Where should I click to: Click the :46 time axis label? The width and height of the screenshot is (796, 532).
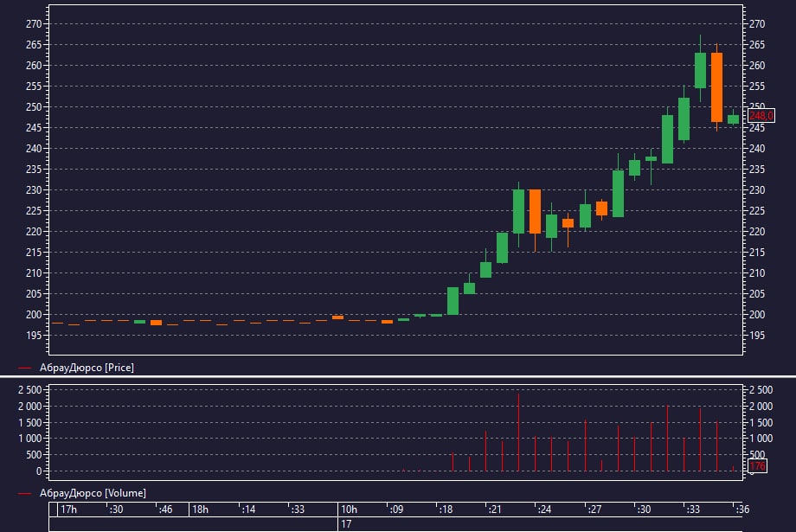coord(165,510)
